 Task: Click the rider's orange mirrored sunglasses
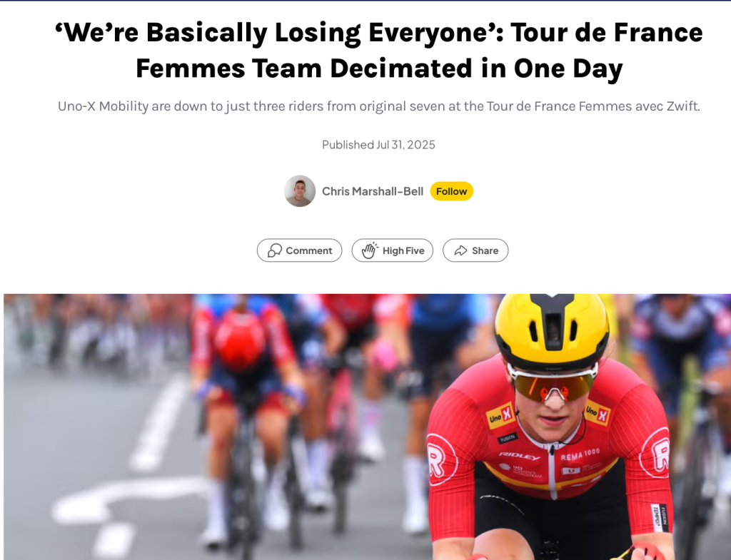553,385
